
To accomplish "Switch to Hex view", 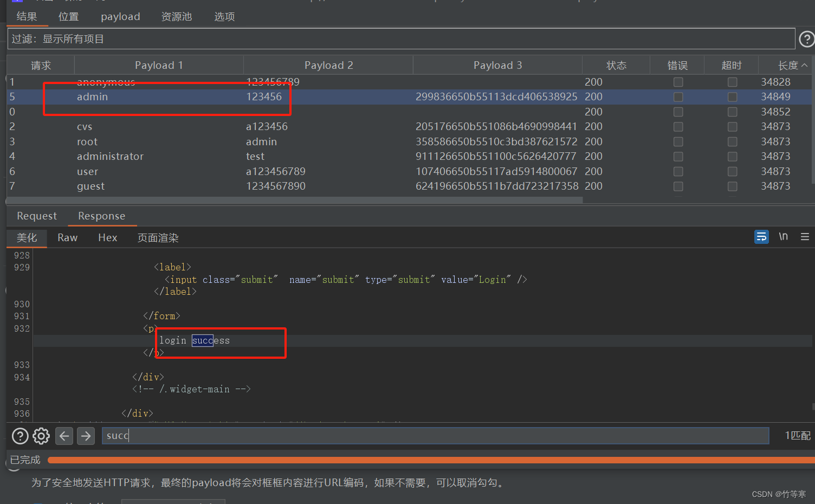I will [108, 237].
